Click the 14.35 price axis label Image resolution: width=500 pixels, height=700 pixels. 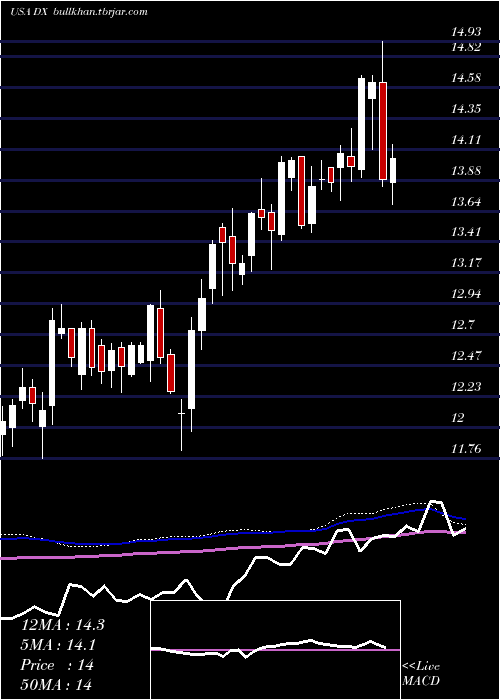pyautogui.click(x=466, y=109)
